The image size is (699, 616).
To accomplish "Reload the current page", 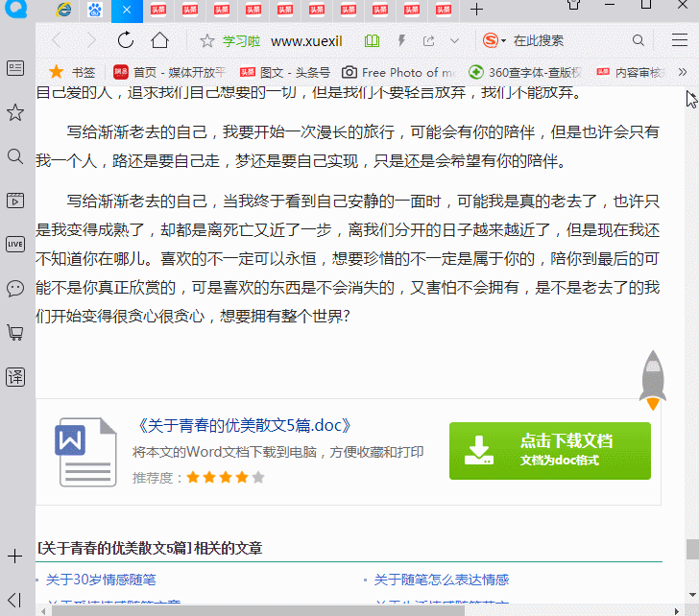I will pos(126,40).
